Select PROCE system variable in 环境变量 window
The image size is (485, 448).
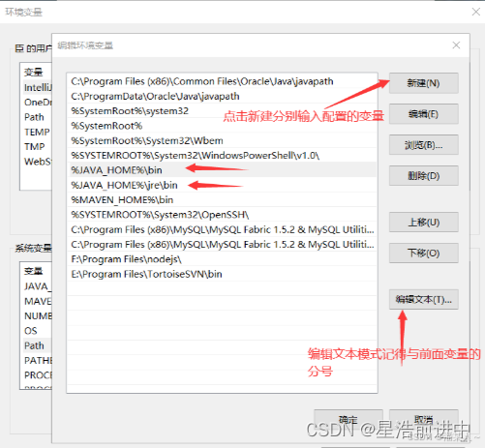pyautogui.click(x=37, y=375)
